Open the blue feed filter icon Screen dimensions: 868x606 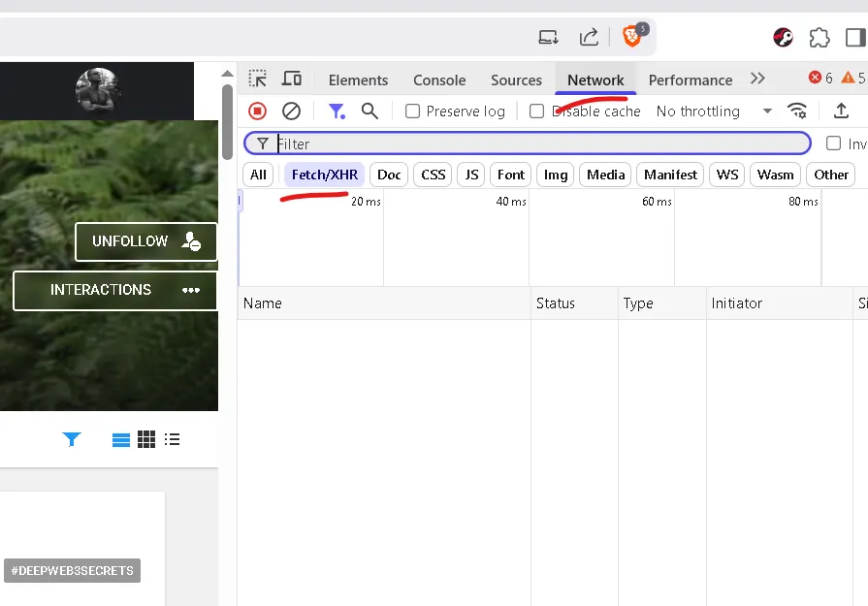72,439
